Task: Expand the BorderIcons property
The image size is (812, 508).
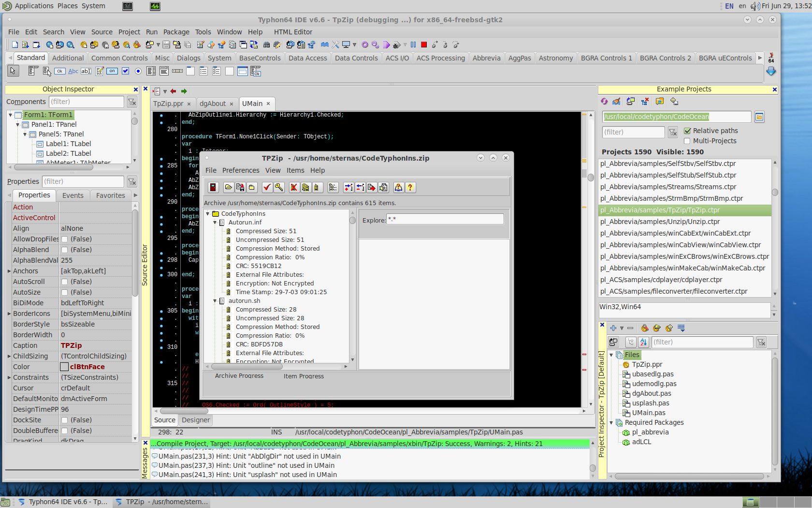Action: click(x=9, y=314)
